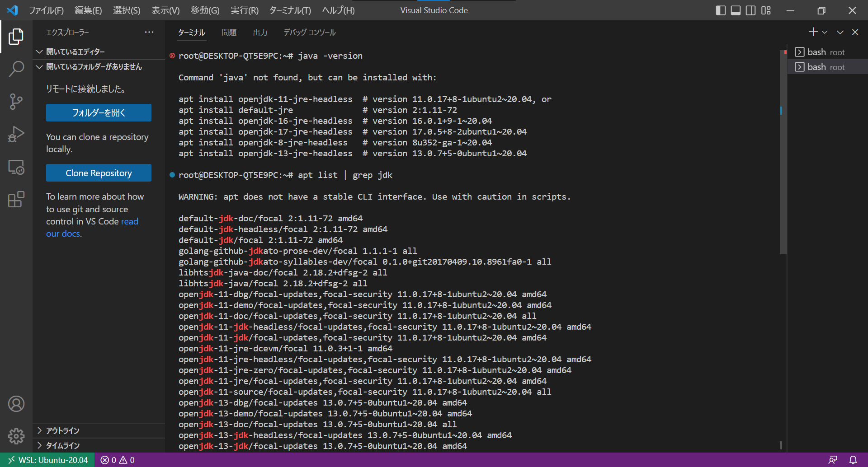Screen dimensions: 868x467
Task: Click the リモートに接続しました text
Action: click(x=86, y=89)
